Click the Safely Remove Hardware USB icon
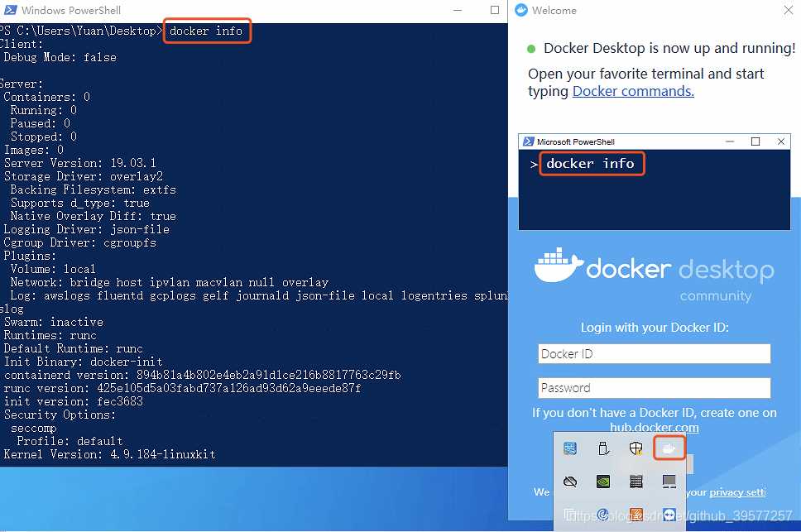Image resolution: width=801 pixels, height=532 pixels. (x=602, y=448)
